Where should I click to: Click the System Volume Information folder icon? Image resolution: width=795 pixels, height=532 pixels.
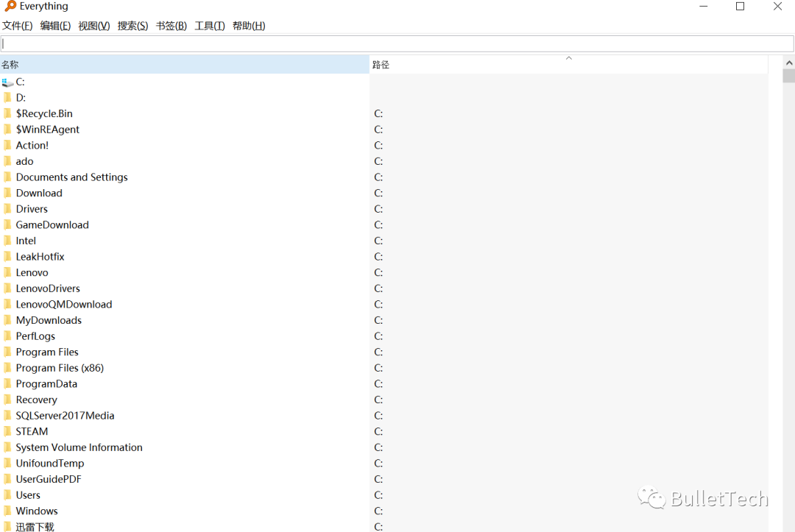coord(7,447)
